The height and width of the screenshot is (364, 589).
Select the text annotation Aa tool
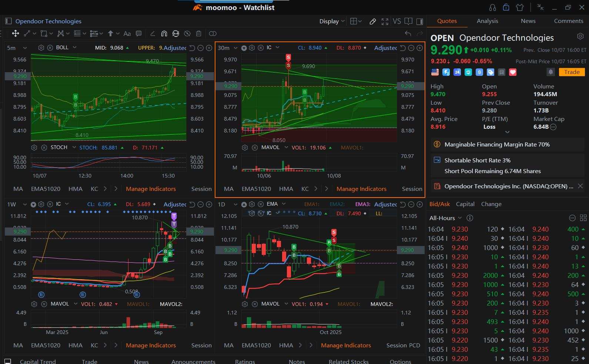[x=127, y=34]
